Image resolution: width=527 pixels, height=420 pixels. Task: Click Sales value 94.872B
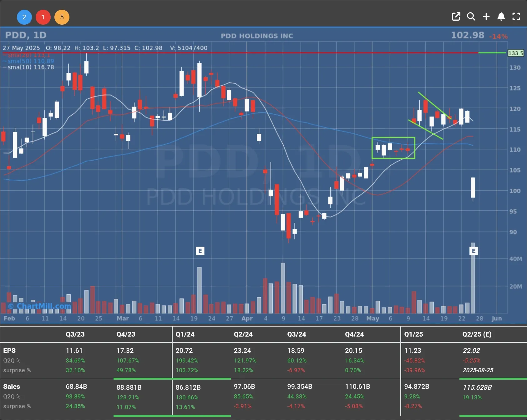[417, 387]
